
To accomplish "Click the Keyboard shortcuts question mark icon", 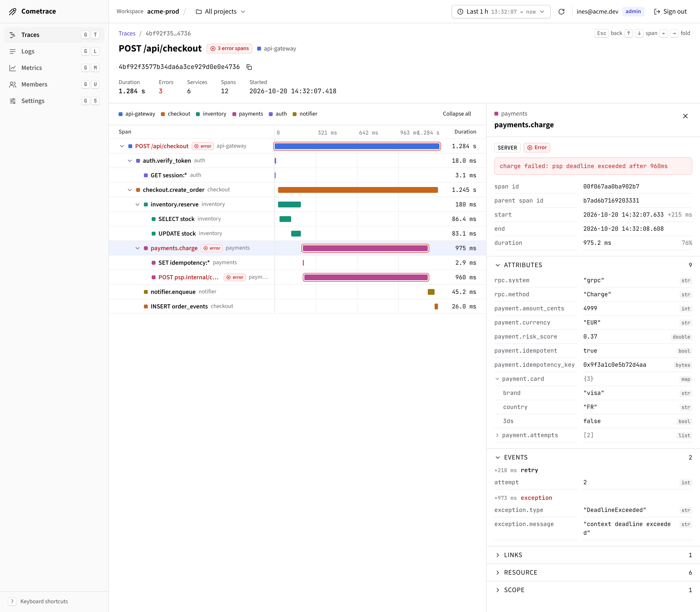I will 12,601.
